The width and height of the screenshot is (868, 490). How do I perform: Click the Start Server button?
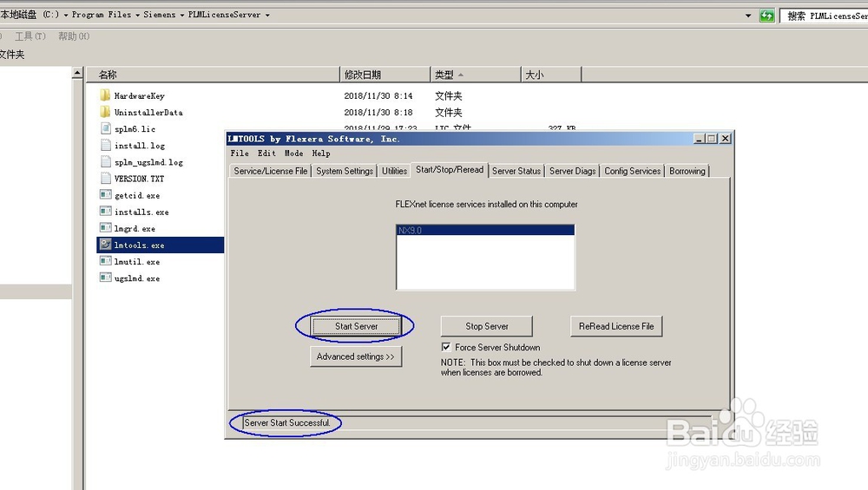coord(356,326)
